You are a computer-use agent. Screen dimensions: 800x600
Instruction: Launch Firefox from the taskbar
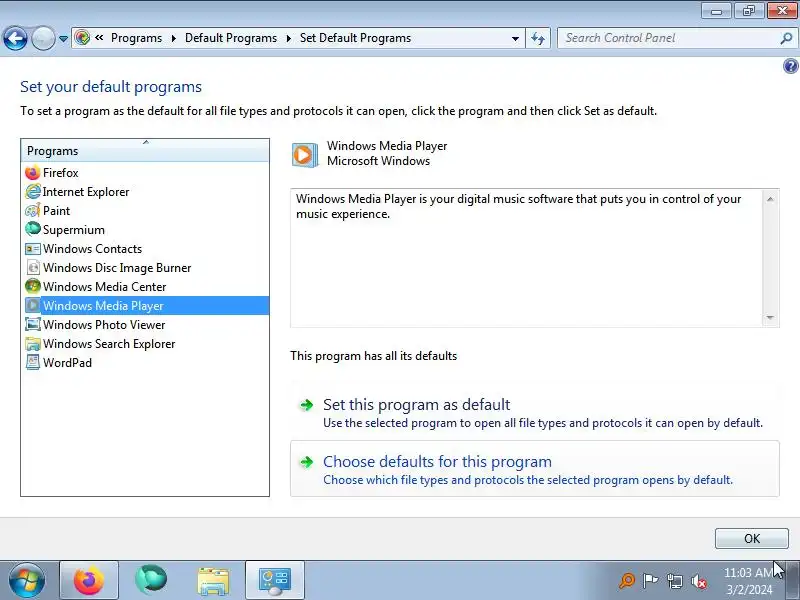89,580
